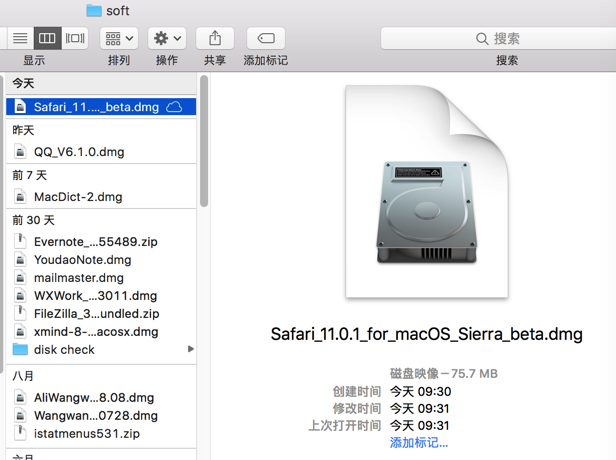616x460 pixels.
Task: Click the FileZilla zip archive icon
Action: (20, 313)
